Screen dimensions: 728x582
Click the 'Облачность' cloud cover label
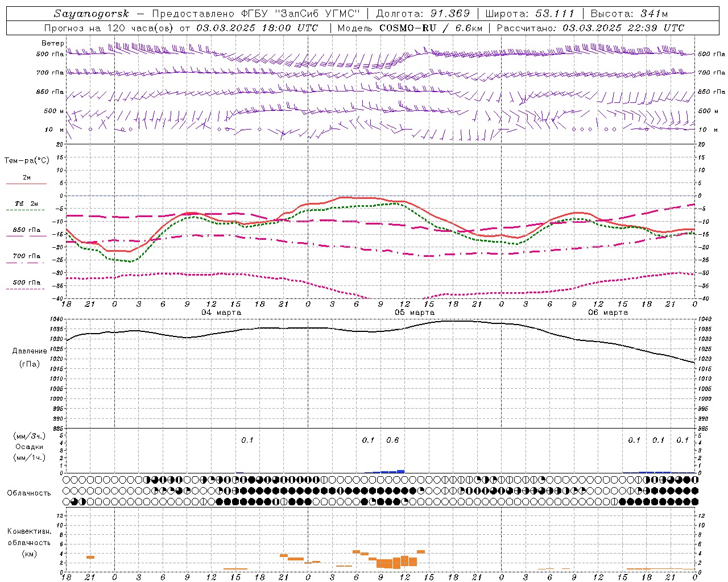29,493
